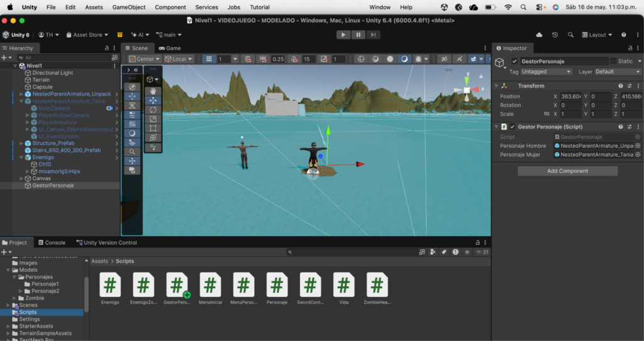
Task: Open the Tag Untagged dropdown
Action: [x=547, y=72]
